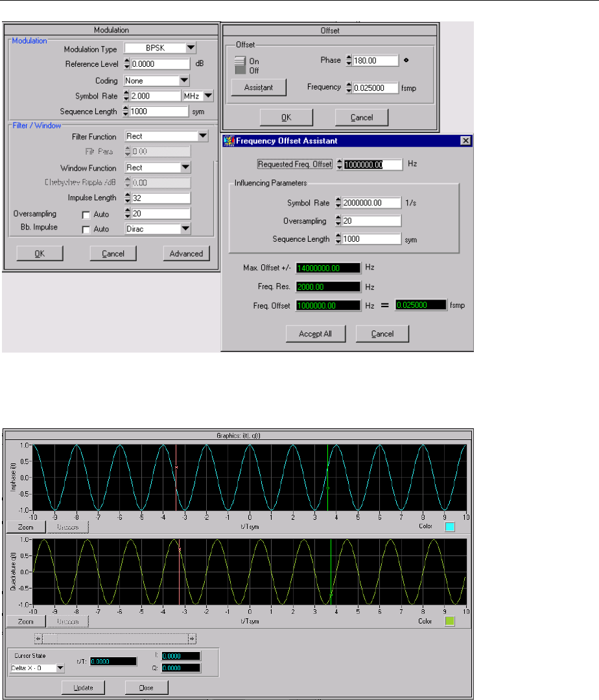Open the Cursor State Delta X dropdown
The image size is (599, 700).
click(x=60, y=668)
